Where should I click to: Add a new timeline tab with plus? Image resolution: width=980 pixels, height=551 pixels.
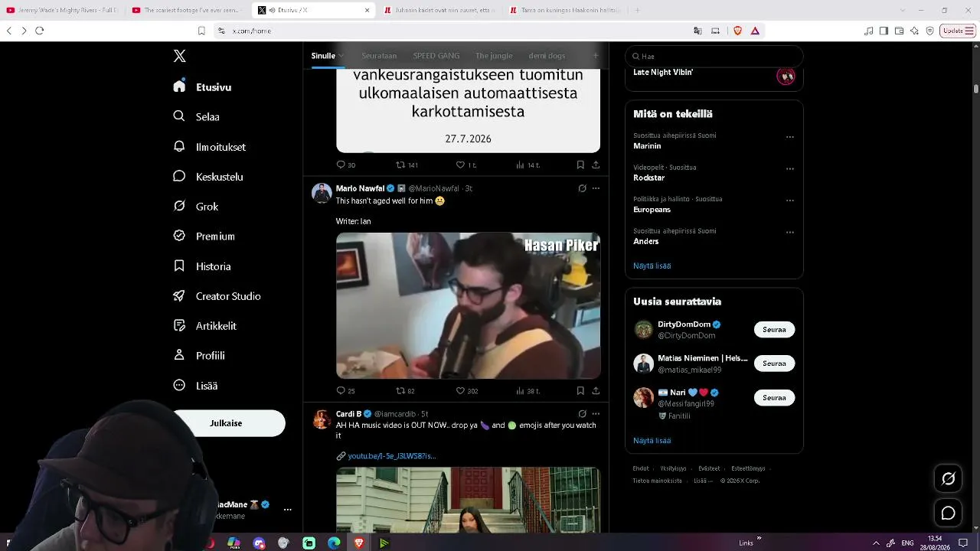pos(596,56)
